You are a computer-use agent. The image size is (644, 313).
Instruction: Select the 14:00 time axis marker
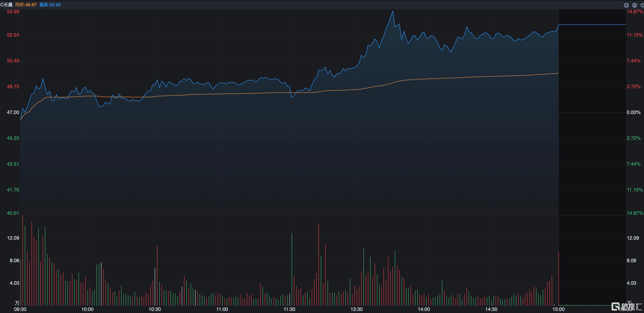pos(424,309)
